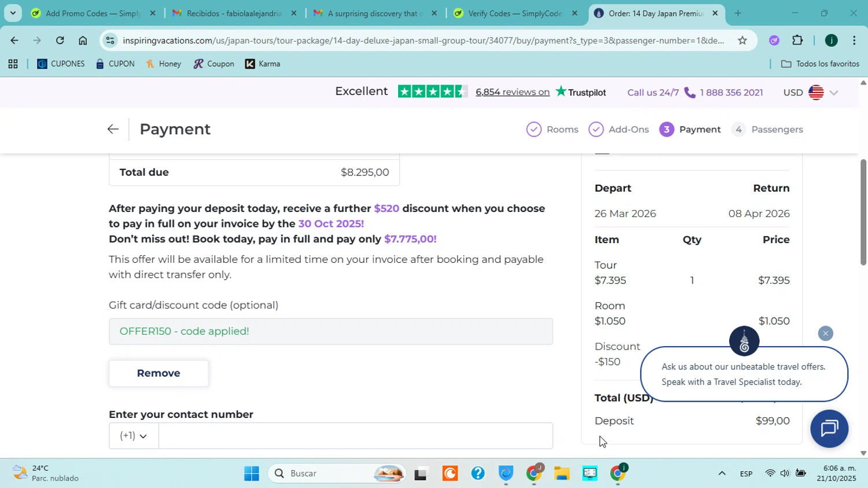Click the contact number input field

coord(355,436)
